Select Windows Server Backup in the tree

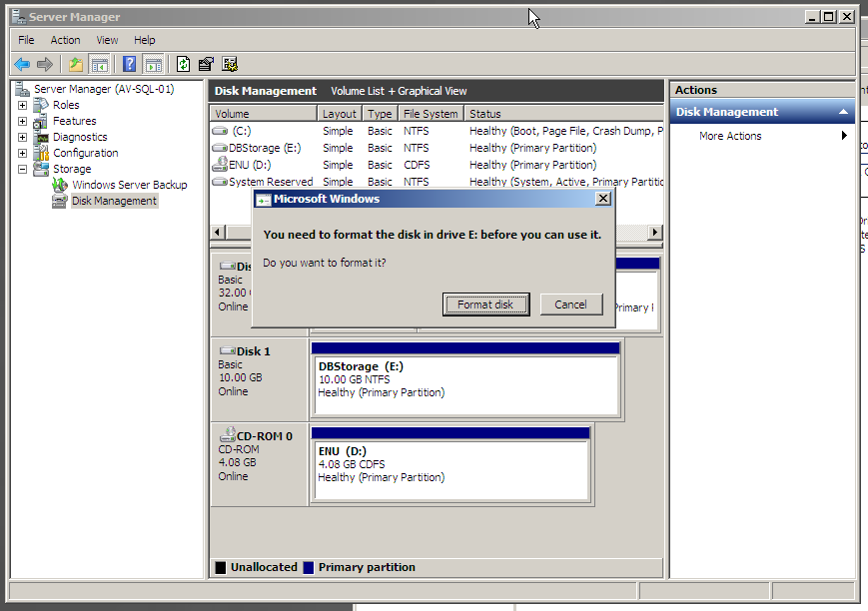click(130, 185)
